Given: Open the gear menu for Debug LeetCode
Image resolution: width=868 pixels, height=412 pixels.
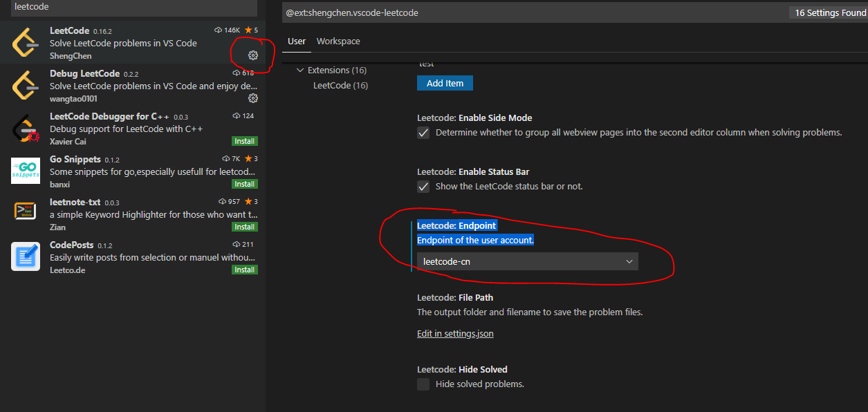Looking at the screenshot, I should (x=252, y=97).
